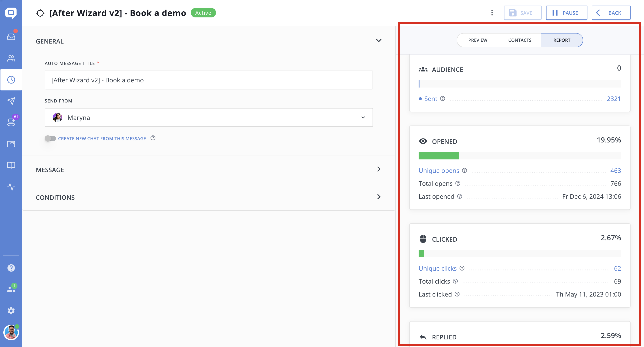644x347 pixels.
Task: Click the 2.67% clicked rate
Action: (611, 238)
